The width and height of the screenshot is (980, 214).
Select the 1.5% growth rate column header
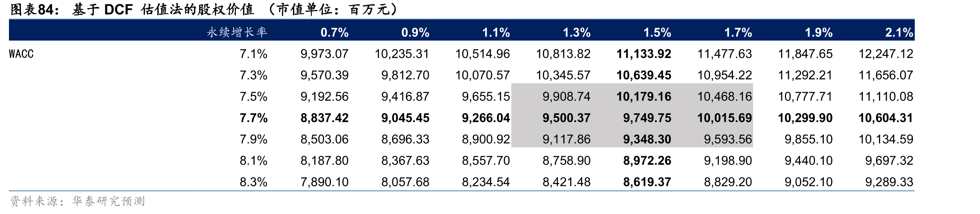657,32
